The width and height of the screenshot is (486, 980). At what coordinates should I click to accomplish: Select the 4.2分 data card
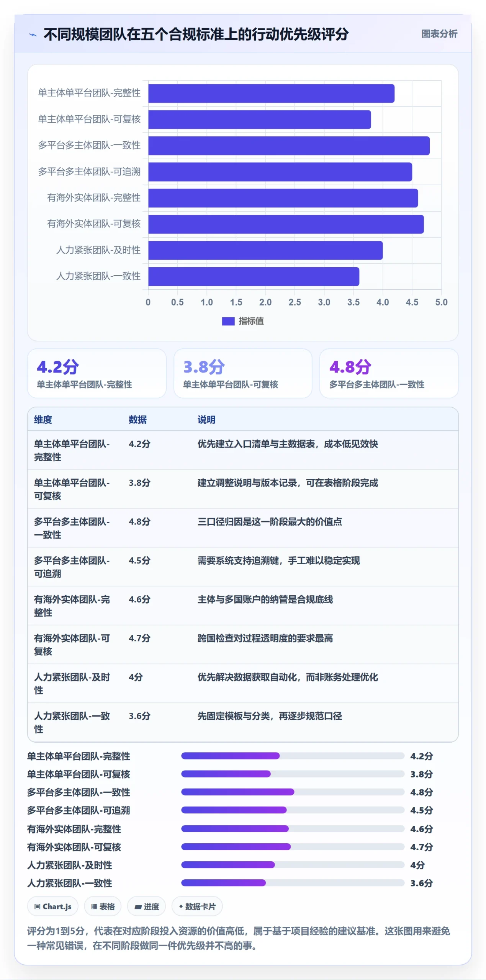tap(97, 373)
